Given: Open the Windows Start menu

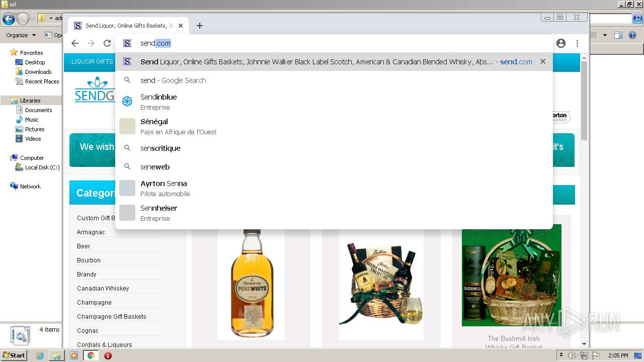Looking at the screenshot, I should click(x=14, y=355).
